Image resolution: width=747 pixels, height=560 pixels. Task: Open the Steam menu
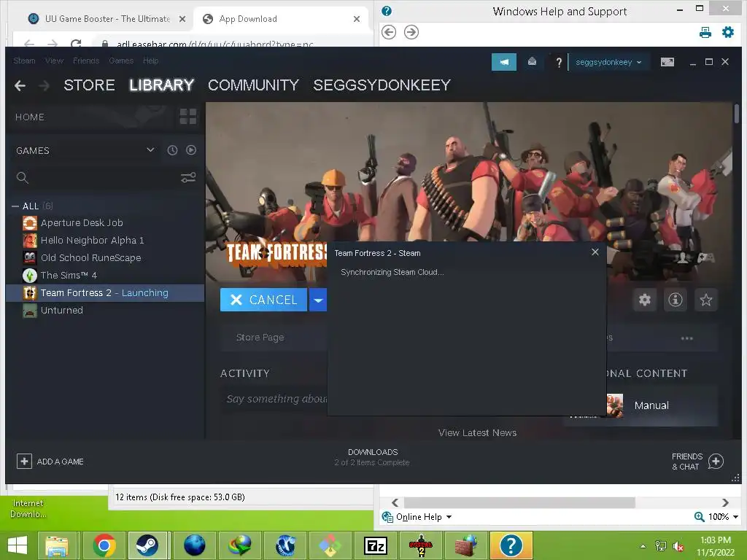(x=24, y=61)
